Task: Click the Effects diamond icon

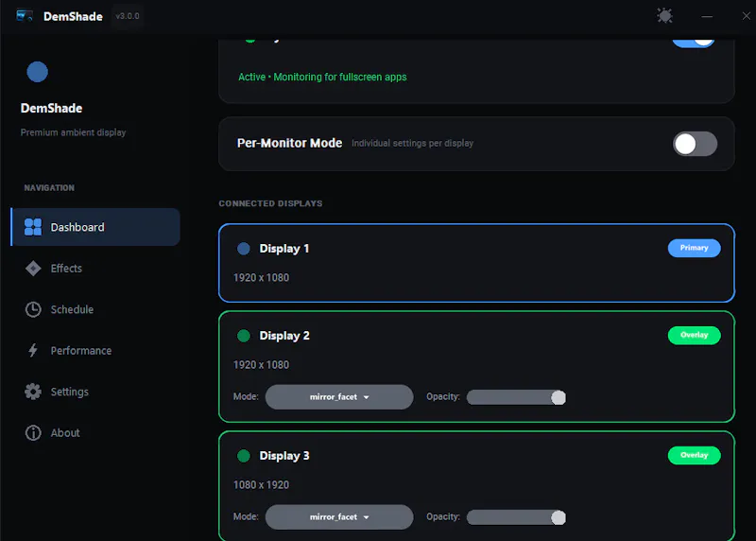Action: coord(33,269)
